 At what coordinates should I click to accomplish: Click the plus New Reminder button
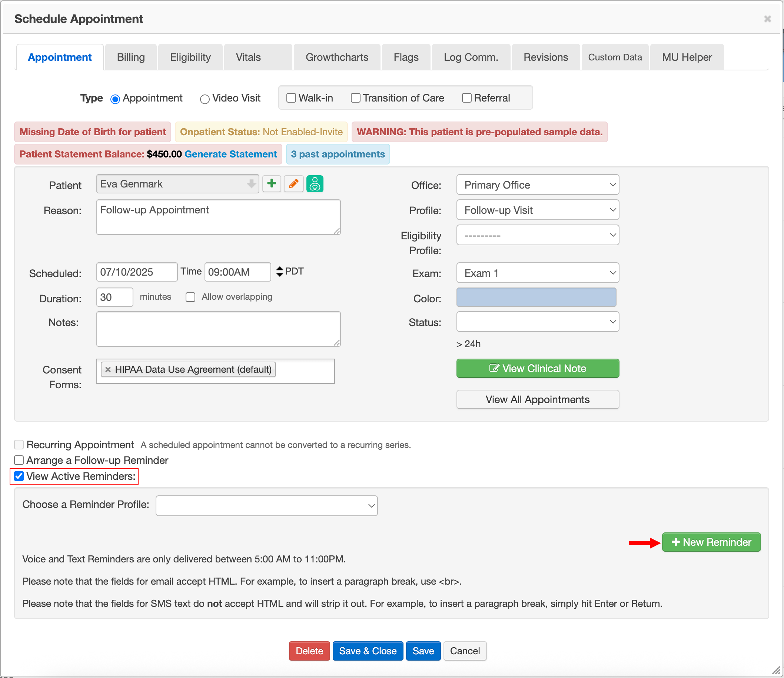coord(711,542)
